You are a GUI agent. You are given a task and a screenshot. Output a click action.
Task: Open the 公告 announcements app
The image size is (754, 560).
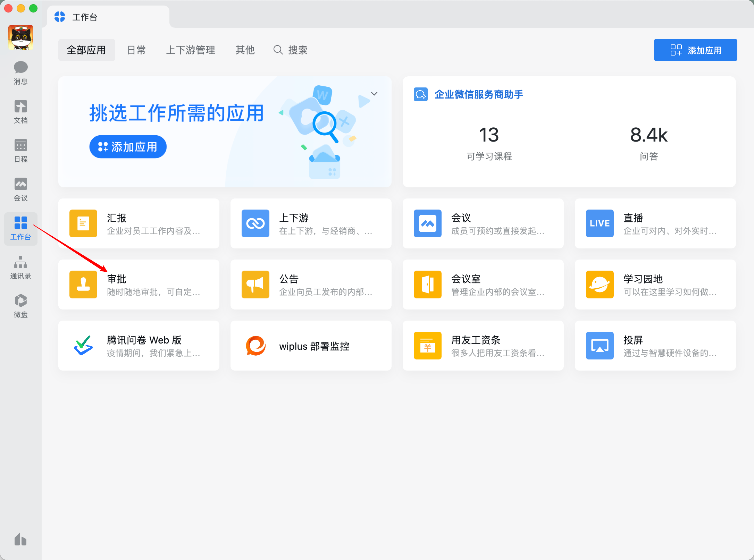tap(310, 285)
